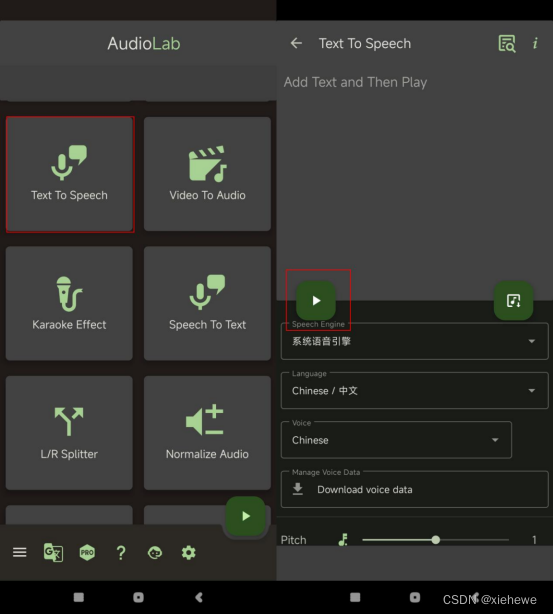Tap the right phone's home navigation button

click(415, 597)
